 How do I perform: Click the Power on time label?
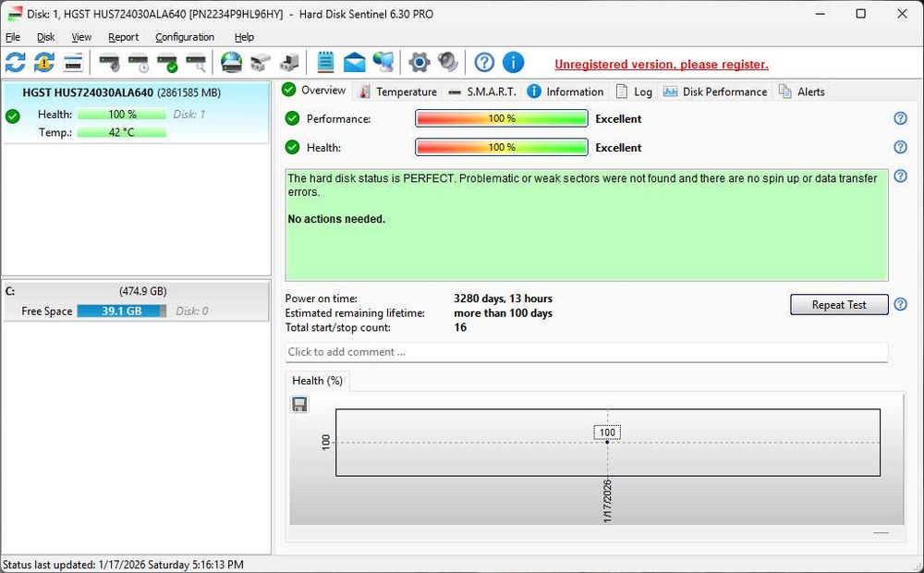click(x=322, y=299)
